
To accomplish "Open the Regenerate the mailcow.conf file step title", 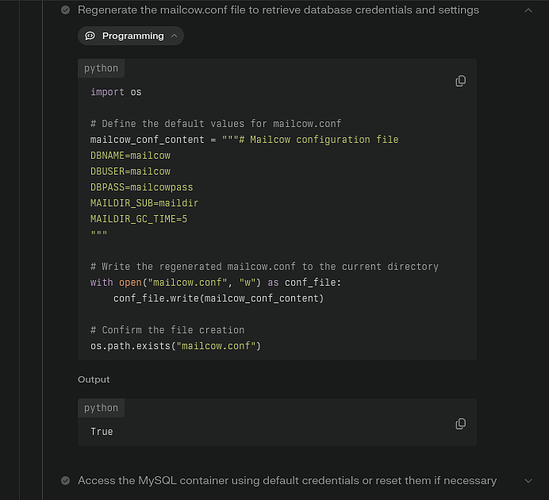I will point(278,10).
